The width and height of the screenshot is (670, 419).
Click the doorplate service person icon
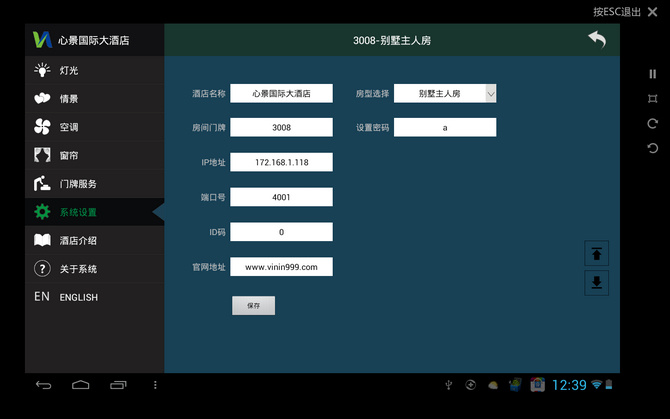point(42,184)
